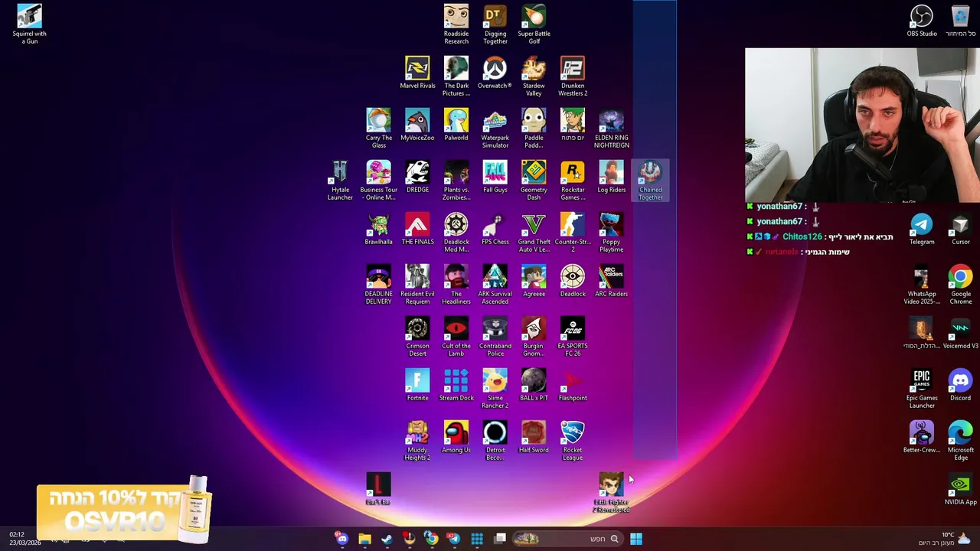Select the Drunken Wrestlers 2 icon
Screen dimensions: 980x551
tap(573, 77)
